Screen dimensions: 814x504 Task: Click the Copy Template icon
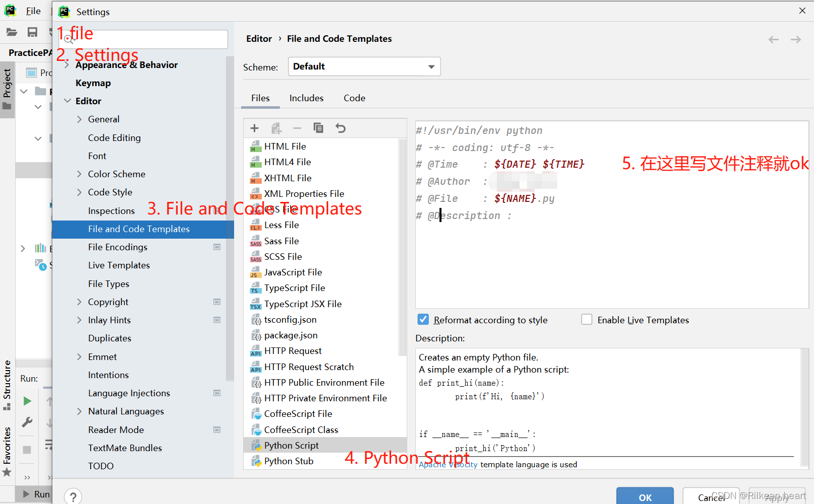[318, 128]
